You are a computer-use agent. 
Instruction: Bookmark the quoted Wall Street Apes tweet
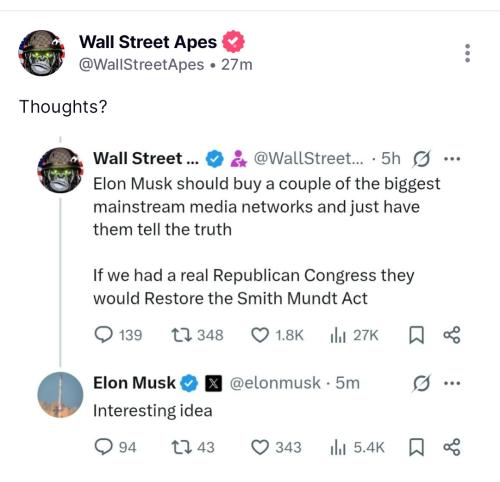click(416, 335)
